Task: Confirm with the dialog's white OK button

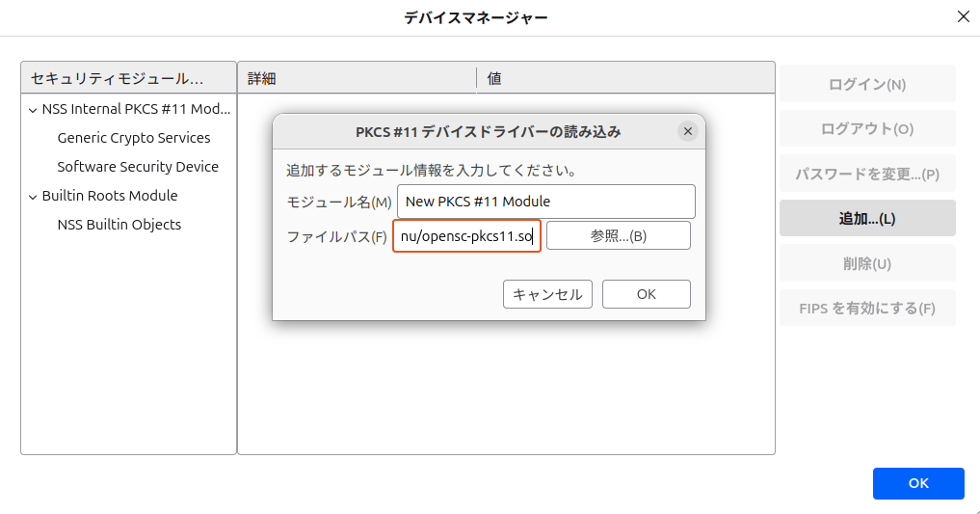Action: click(x=646, y=294)
